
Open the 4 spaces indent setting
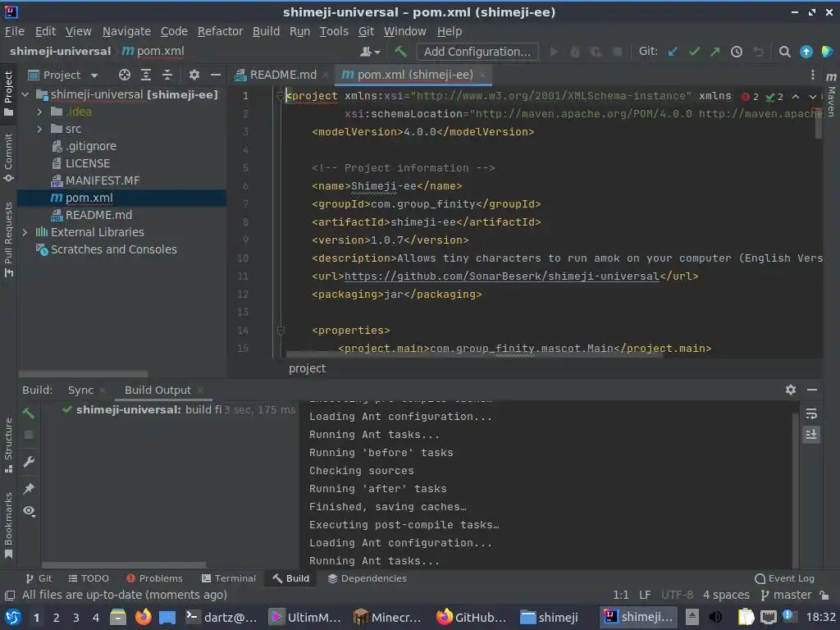click(726, 595)
